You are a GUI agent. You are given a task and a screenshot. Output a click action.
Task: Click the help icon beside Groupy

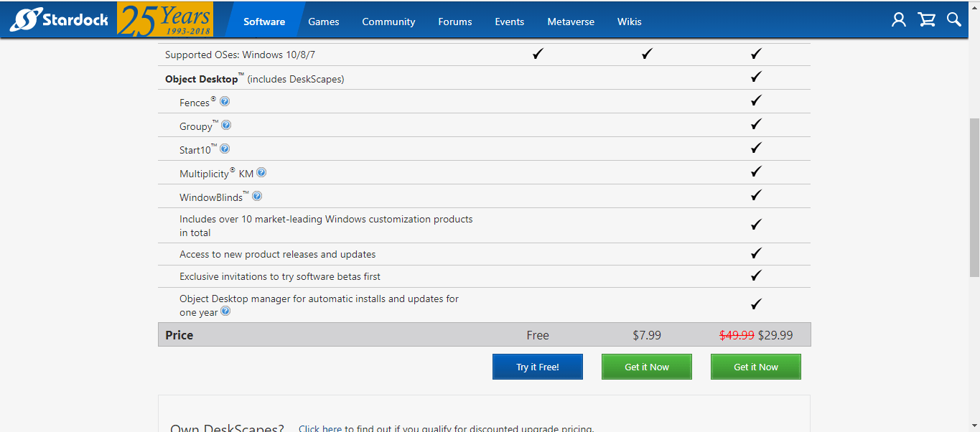tap(226, 125)
